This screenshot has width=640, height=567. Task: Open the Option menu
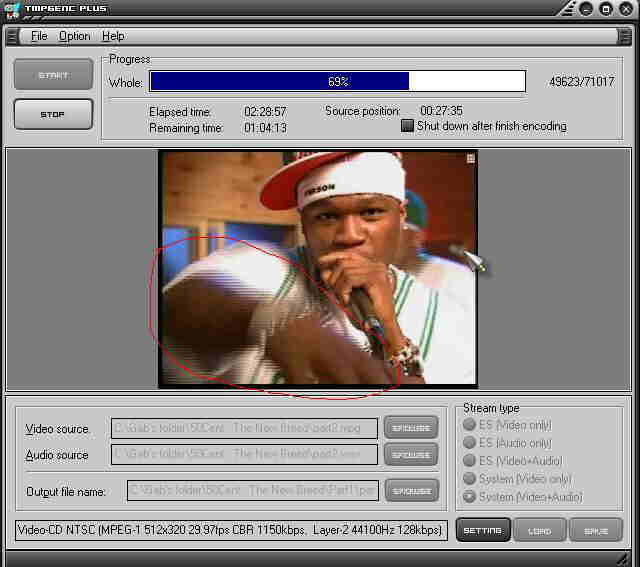point(74,36)
